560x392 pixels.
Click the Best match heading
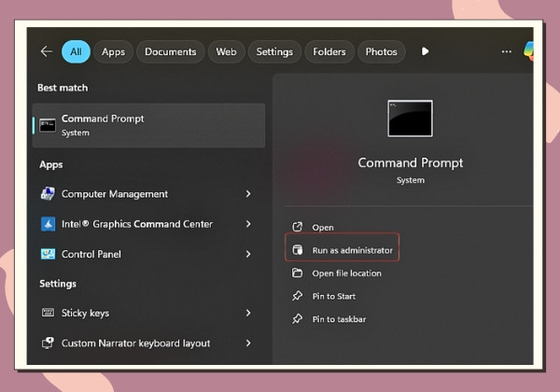(63, 88)
